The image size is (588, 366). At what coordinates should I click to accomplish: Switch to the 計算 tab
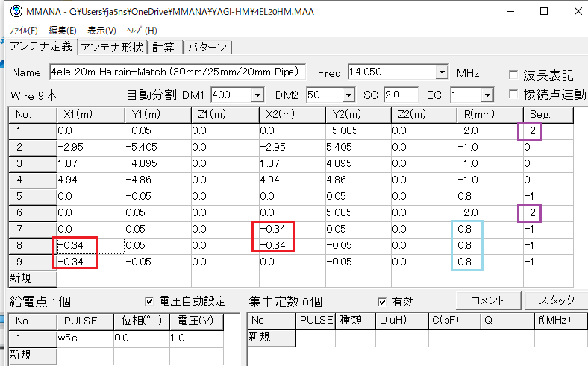coord(163,48)
